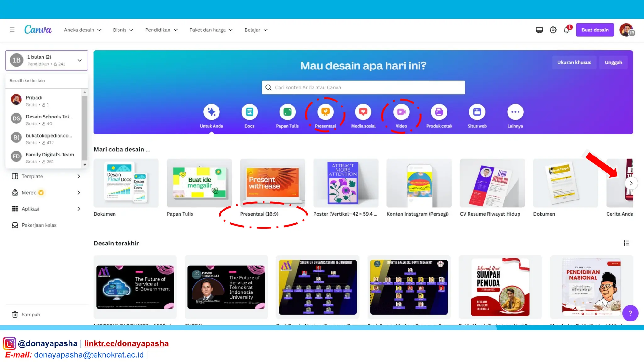Switch recent designs to list view
This screenshot has width=644, height=362.
tap(626, 243)
